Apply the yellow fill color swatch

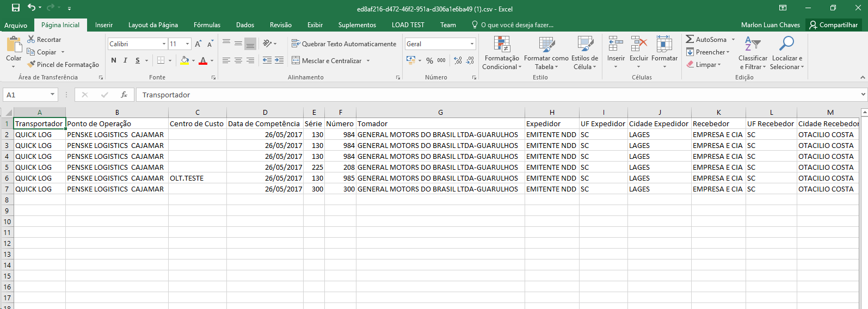click(x=184, y=60)
